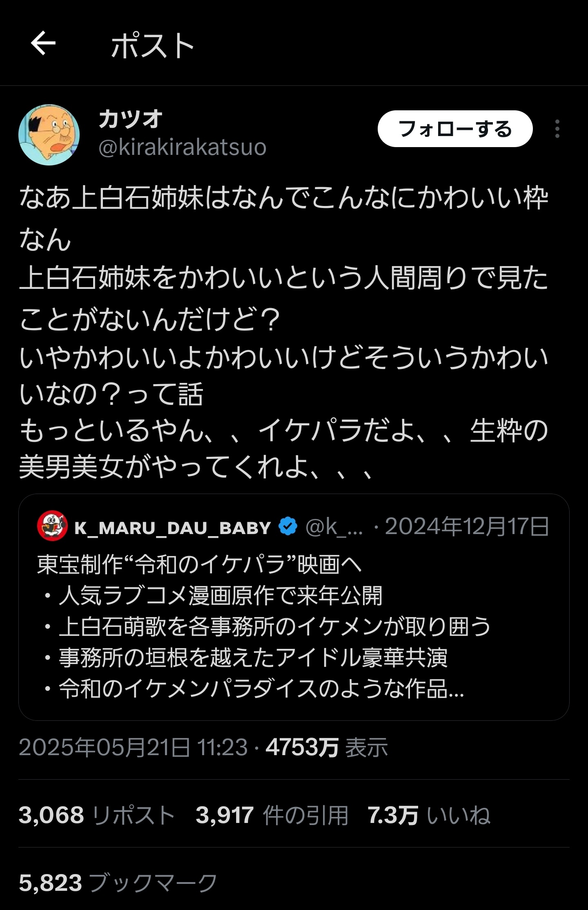Tap the 2025年05月21日 11:23 timestamp
Viewport: 588px width, 910px height.
coord(133,747)
